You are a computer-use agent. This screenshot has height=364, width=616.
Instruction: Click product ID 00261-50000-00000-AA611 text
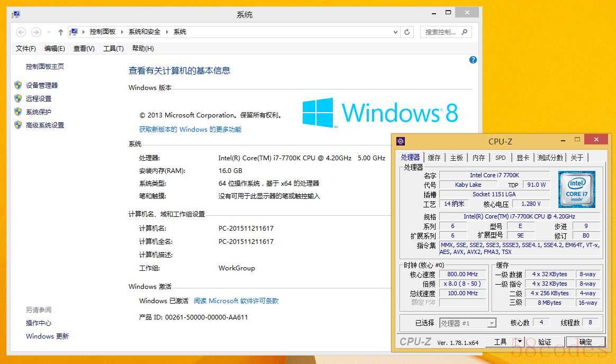(206, 317)
